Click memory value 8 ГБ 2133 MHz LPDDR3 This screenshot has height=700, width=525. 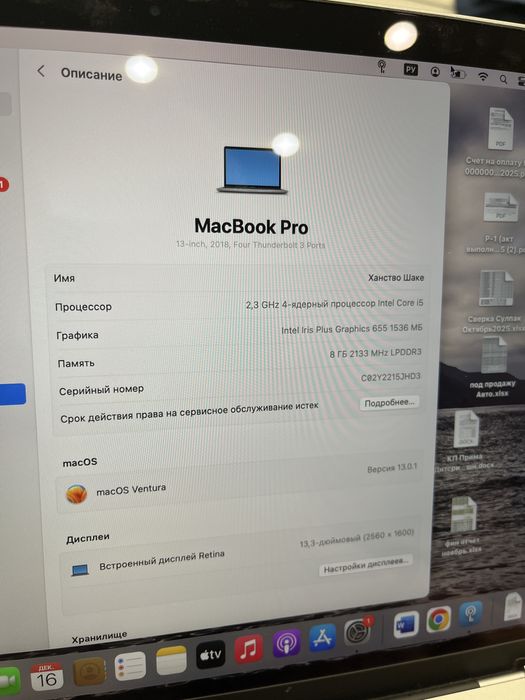[375, 353]
